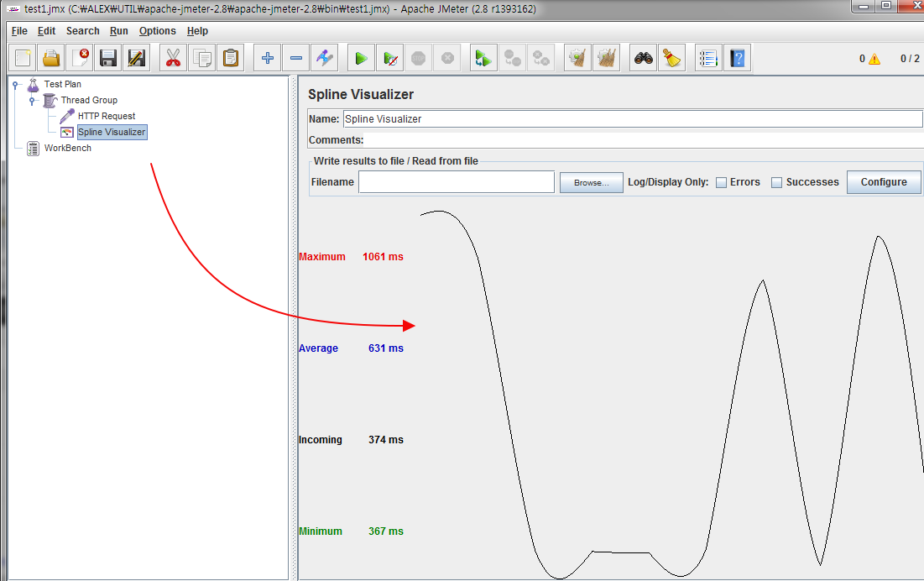Click the grayed Shutdown icon
The height and width of the screenshot is (581, 924).
click(x=447, y=58)
